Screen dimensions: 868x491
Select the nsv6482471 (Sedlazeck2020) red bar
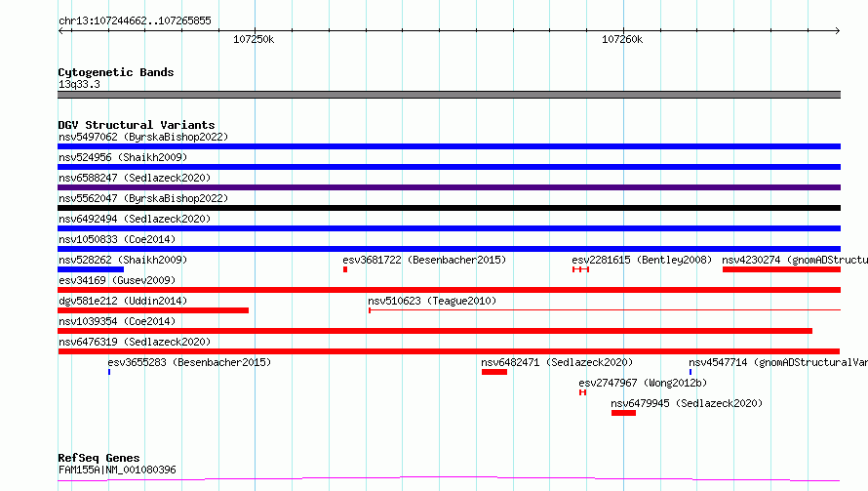[x=494, y=372]
